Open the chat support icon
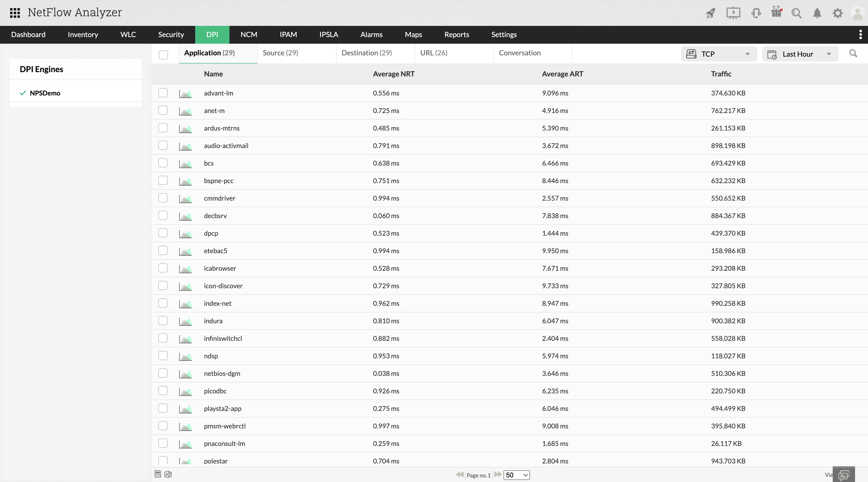 [843, 475]
